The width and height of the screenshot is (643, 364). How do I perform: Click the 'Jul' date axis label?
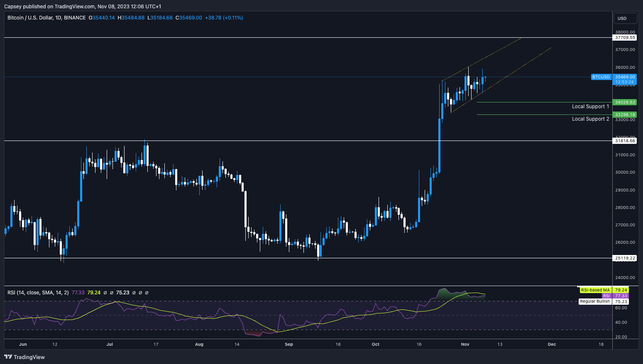[110, 344]
